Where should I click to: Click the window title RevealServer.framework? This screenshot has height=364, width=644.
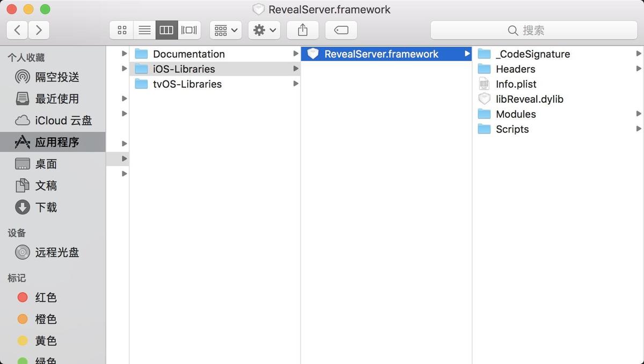(330, 10)
